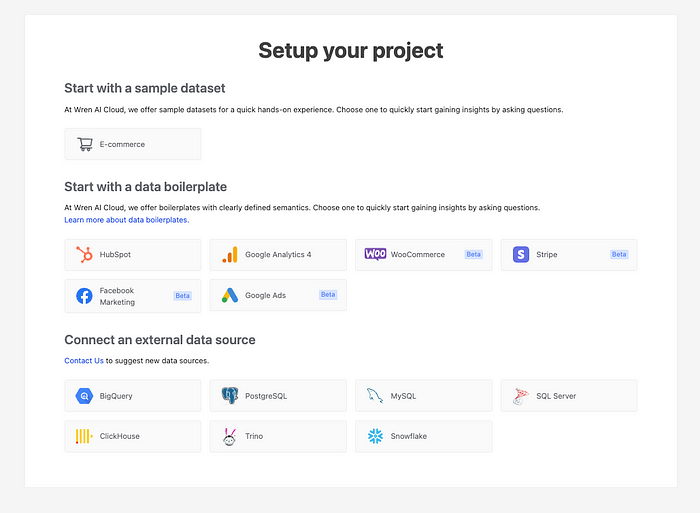Image resolution: width=700 pixels, height=513 pixels.
Task: Choose the ClickHouse yellow bars icon
Action: coord(84,436)
